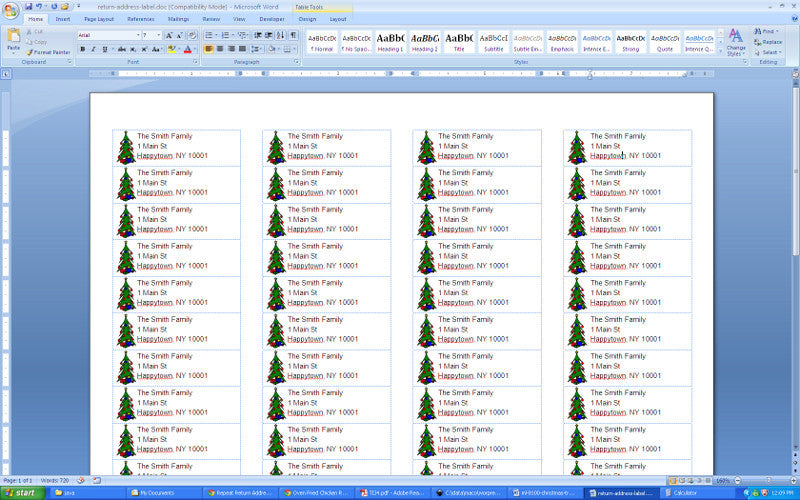Click the Sort icon in Paragraph group
Viewport: 800px width, 500px height.
(x=279, y=35)
